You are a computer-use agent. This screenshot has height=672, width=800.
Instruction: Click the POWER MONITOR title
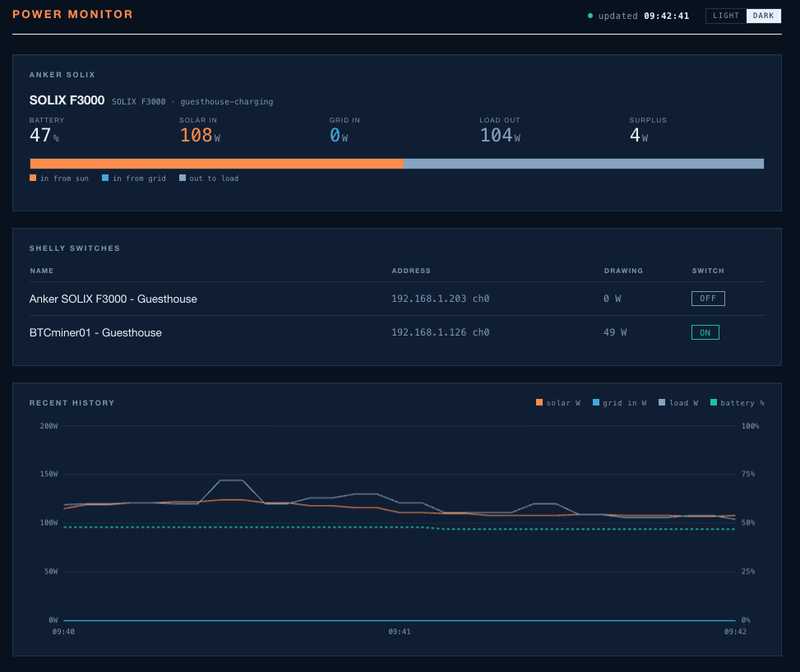(x=72, y=14)
